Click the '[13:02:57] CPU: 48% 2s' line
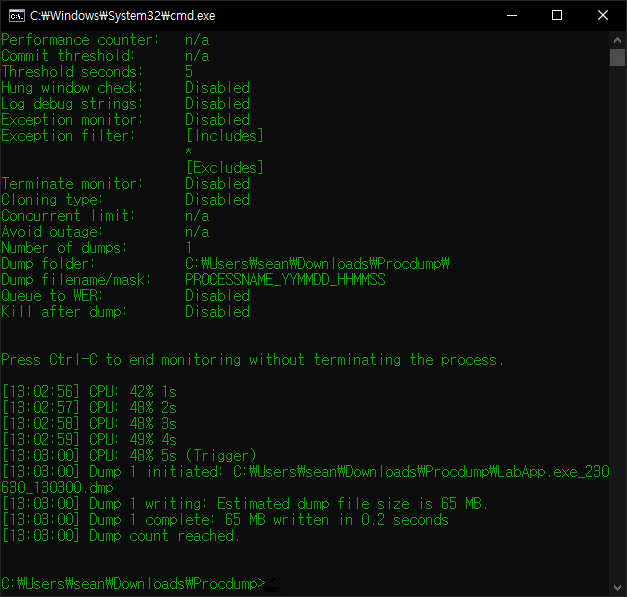This screenshot has height=597, width=627. pos(89,408)
